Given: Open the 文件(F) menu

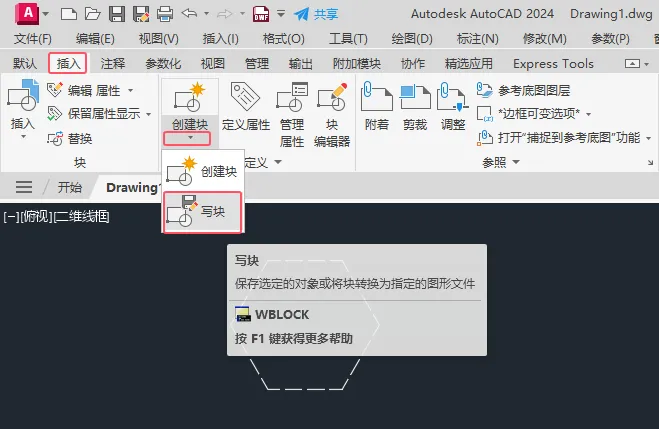Looking at the screenshot, I should coord(32,39).
